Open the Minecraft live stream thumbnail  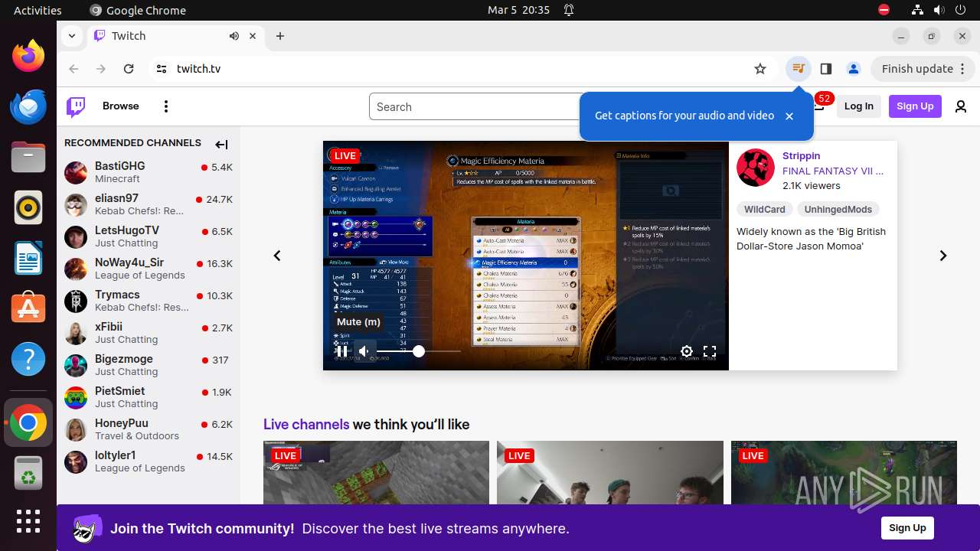tap(376, 472)
